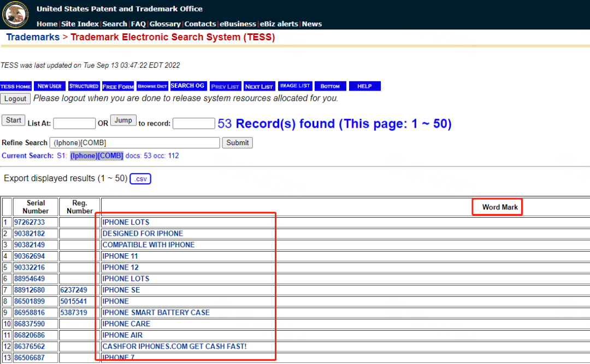590x364 pixels.
Task: Open serial number 86820686
Action: tap(29, 335)
